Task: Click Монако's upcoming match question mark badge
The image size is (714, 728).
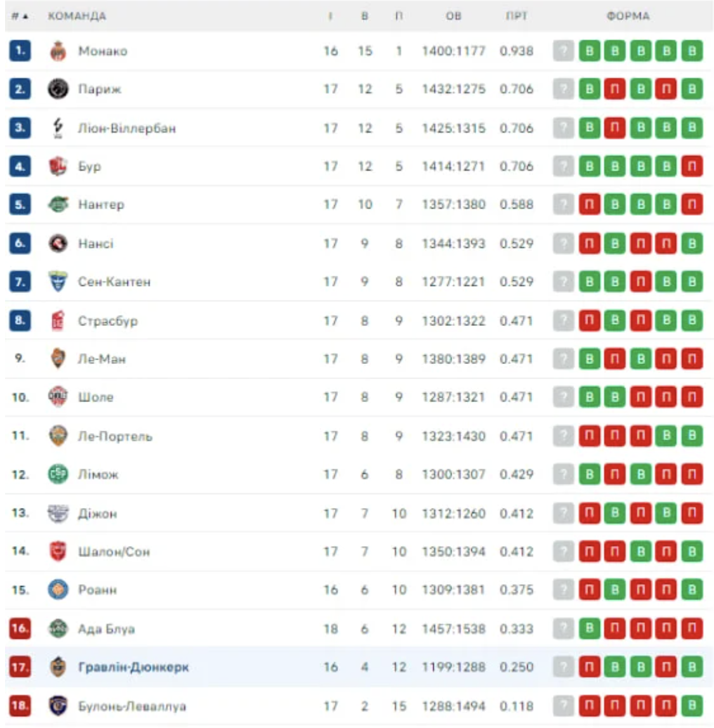Action: (x=563, y=51)
